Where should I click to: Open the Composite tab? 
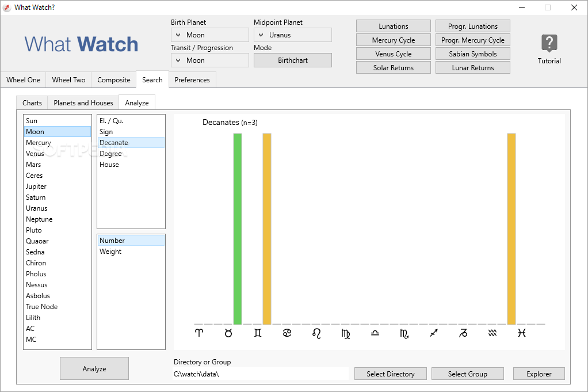tap(113, 80)
